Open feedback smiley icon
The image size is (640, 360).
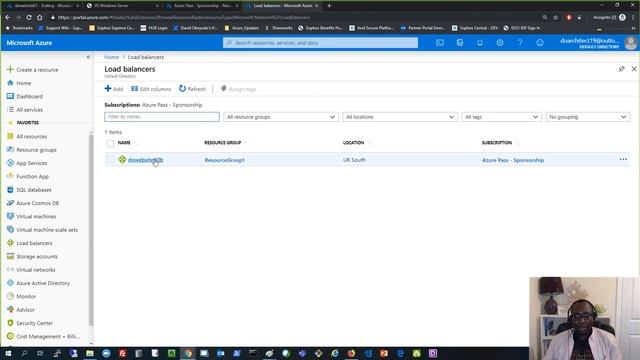[540, 42]
